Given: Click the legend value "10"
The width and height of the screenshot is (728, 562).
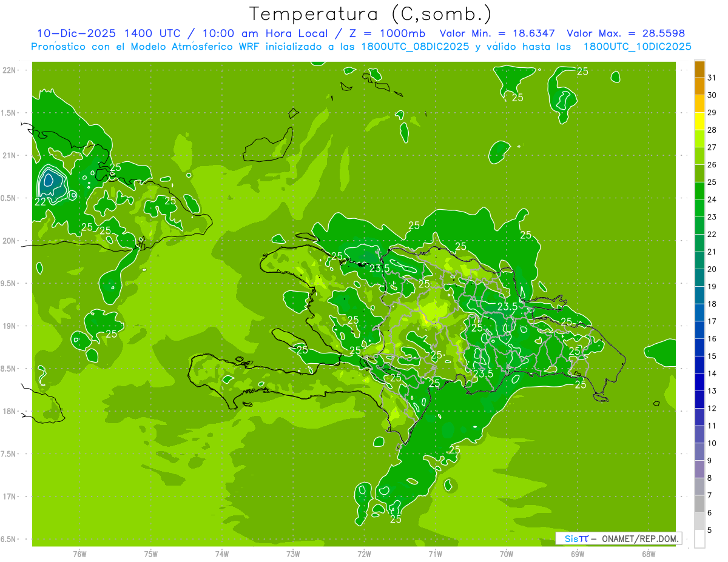Looking at the screenshot, I should coord(712,443).
